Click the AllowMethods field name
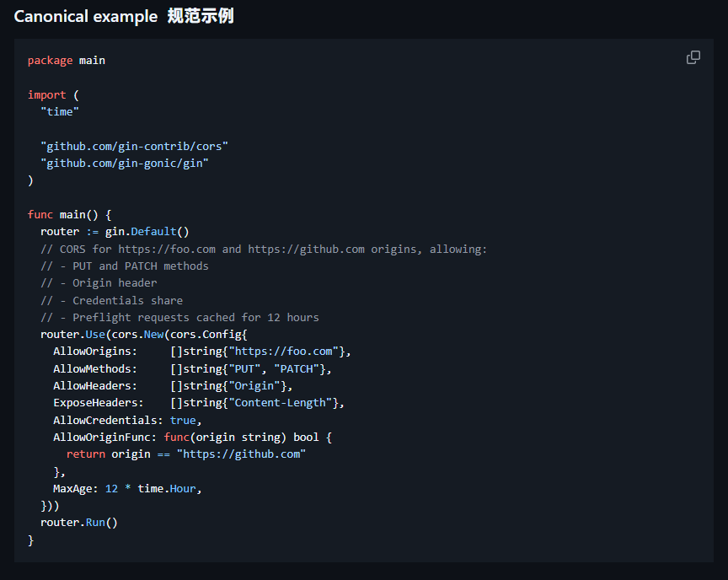This screenshot has width=728, height=580. pyautogui.click(x=94, y=368)
